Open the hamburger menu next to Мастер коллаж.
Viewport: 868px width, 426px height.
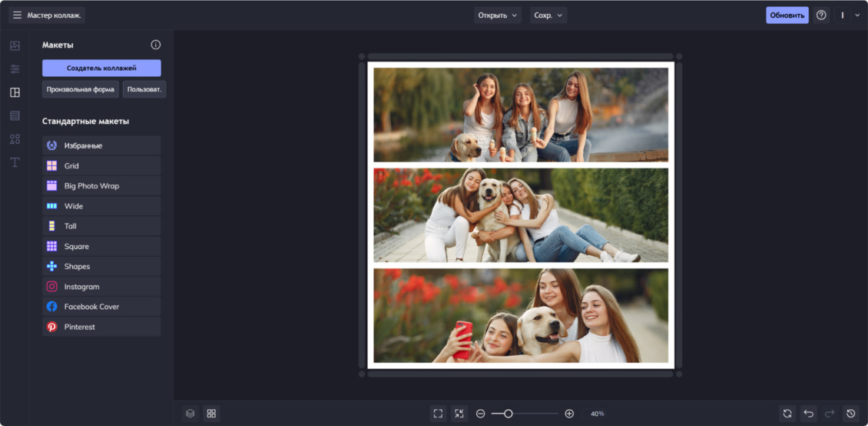[x=17, y=15]
